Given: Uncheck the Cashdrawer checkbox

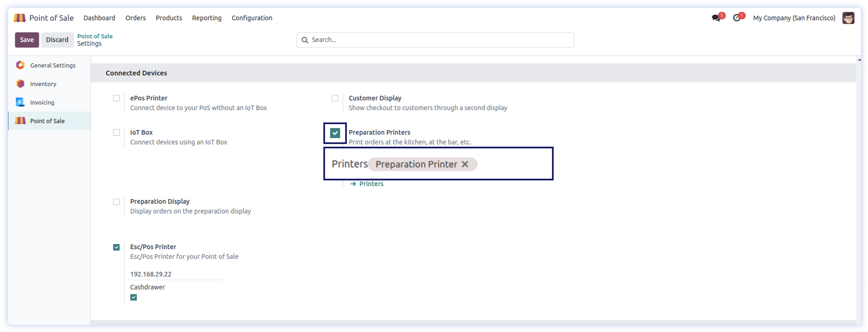Looking at the screenshot, I should 133,297.
